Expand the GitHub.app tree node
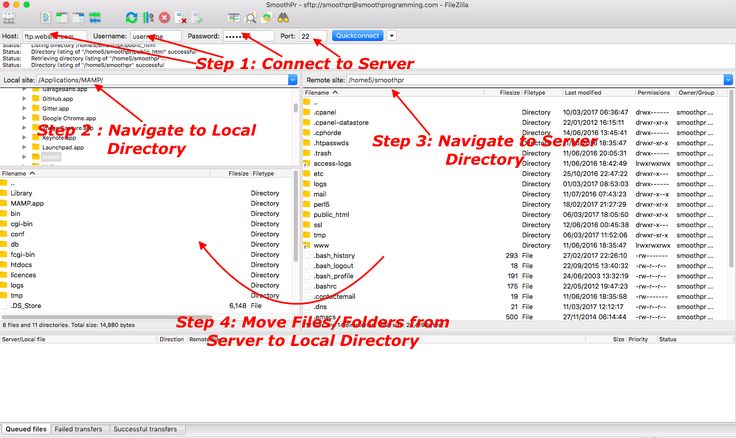 24,99
